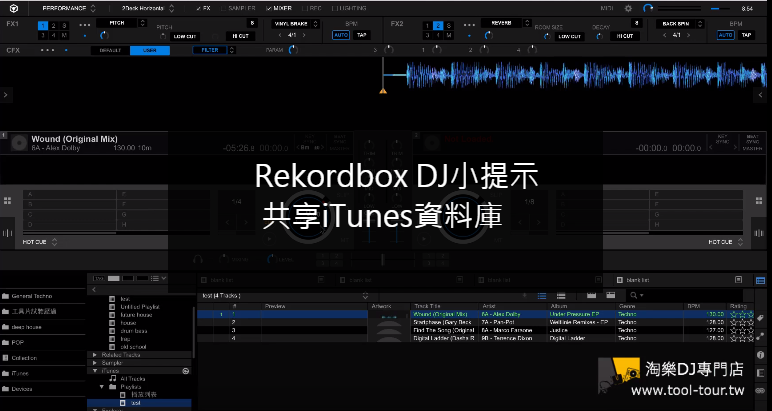
Task: Open the FX1 PITCH effect dropdown
Action: [121, 23]
